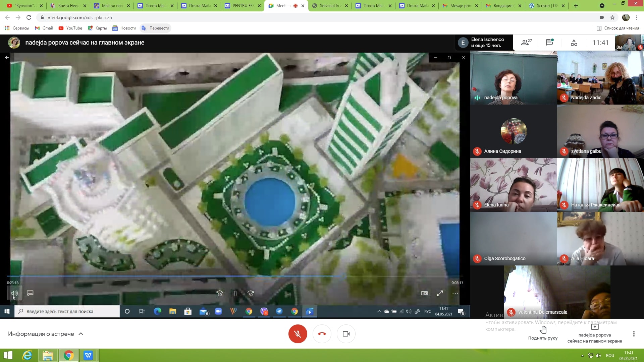Screen dimensions: 644x362
Task: Open Chrome tab search dropdown arrow
Action: pos(602,6)
